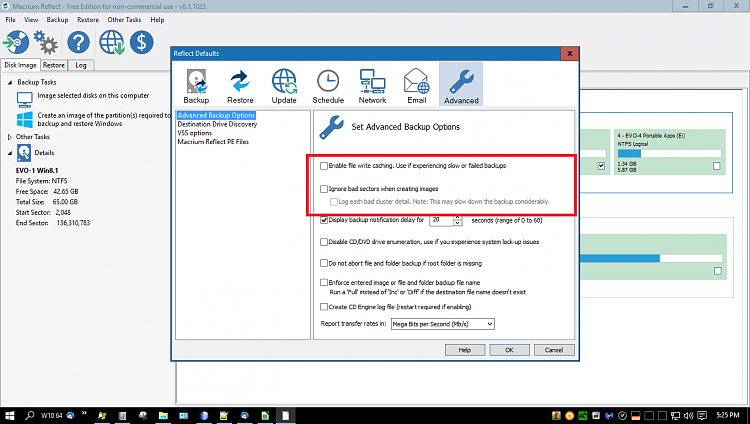Viewport: 750px width, 424px height.
Task: Click the monitor icon beside Image selected disks
Action: click(24, 99)
